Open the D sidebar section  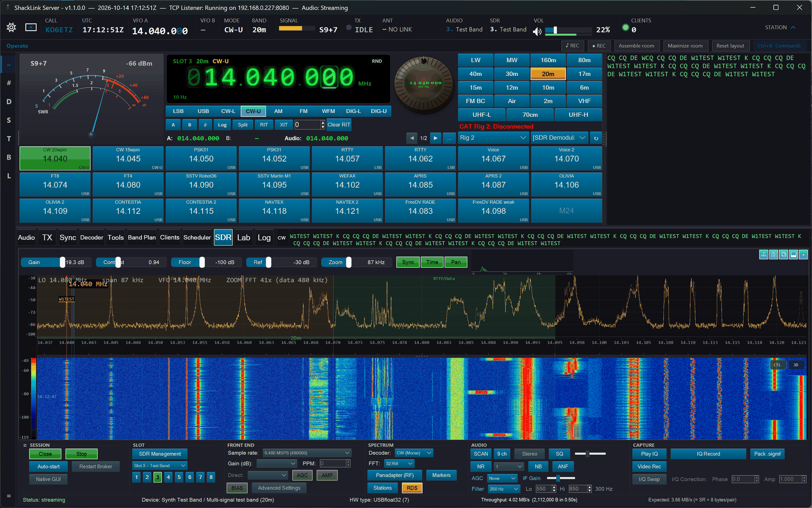click(9, 102)
